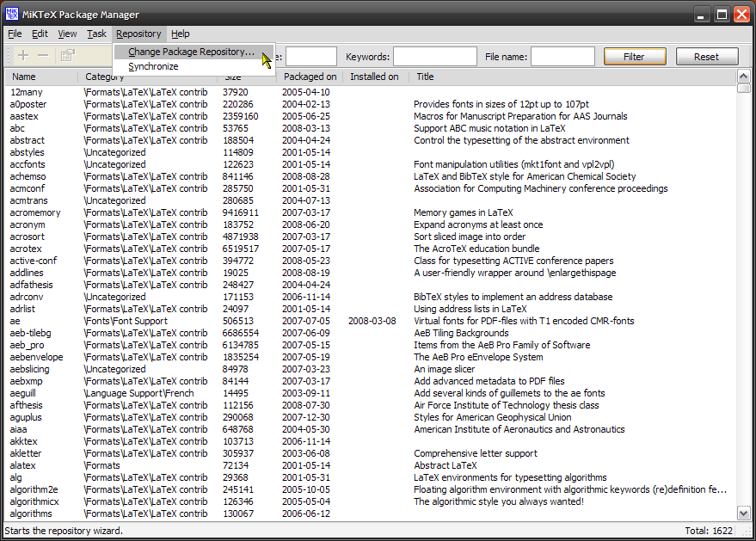Open the Help menu
This screenshot has width=756, height=541.
click(181, 34)
